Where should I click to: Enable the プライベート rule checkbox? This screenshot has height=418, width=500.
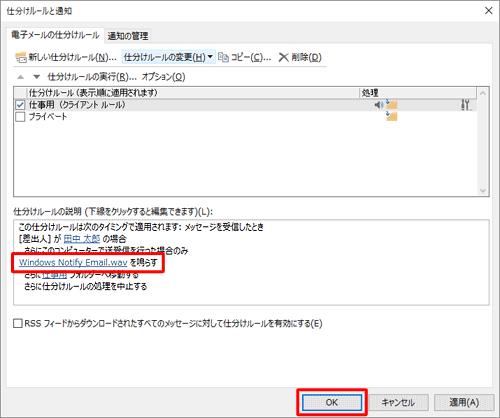20,117
